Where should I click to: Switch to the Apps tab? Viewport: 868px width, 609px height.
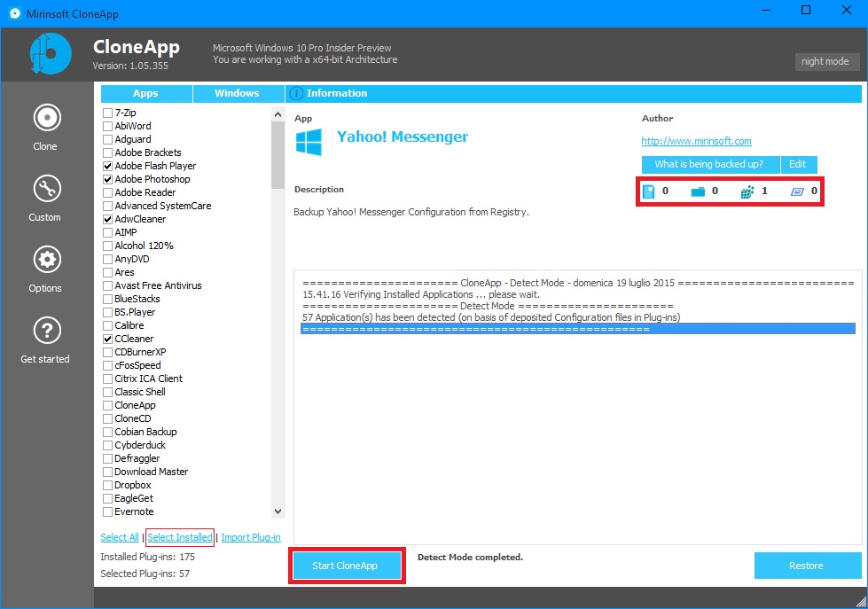145,93
